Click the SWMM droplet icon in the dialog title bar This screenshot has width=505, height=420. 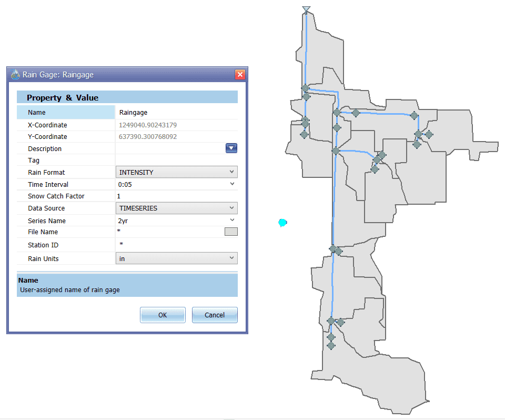[14, 74]
